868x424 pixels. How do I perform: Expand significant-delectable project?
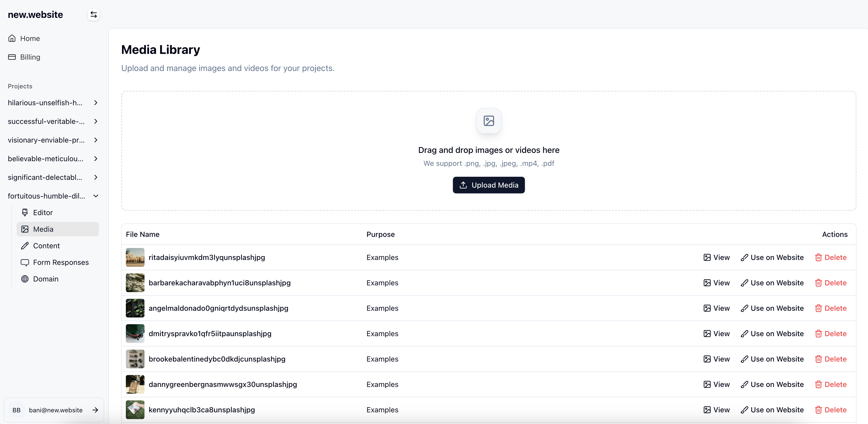click(96, 178)
